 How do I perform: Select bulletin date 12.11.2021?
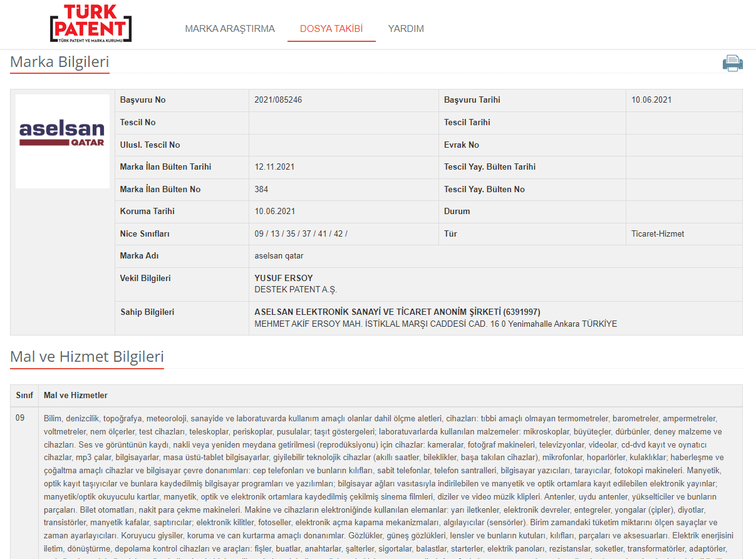(x=274, y=167)
